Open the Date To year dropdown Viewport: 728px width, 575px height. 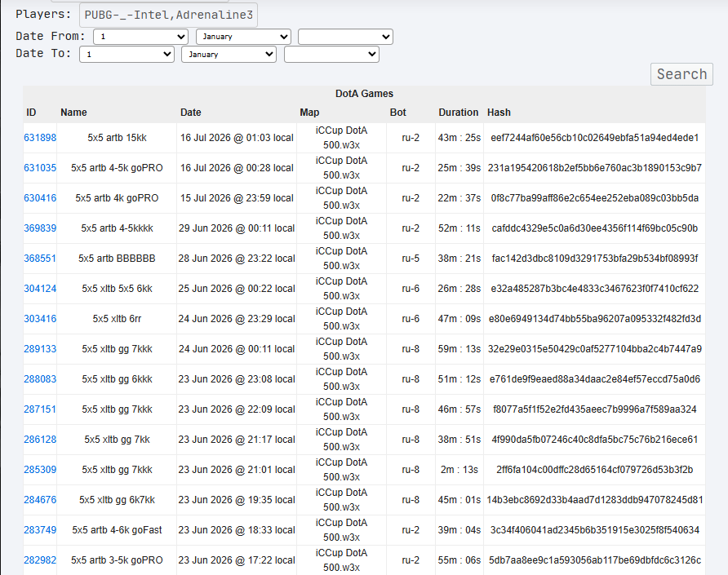pyautogui.click(x=331, y=55)
